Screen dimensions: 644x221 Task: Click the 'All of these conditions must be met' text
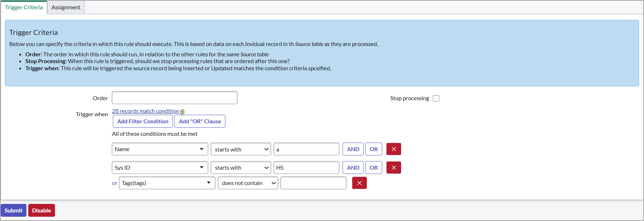click(155, 134)
